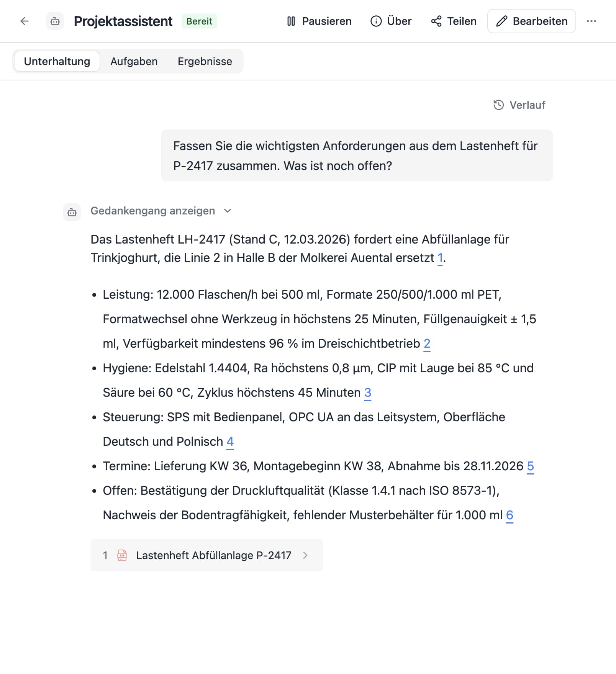Switch to the Unterhaltung tab
The width and height of the screenshot is (616, 674).
pos(57,61)
